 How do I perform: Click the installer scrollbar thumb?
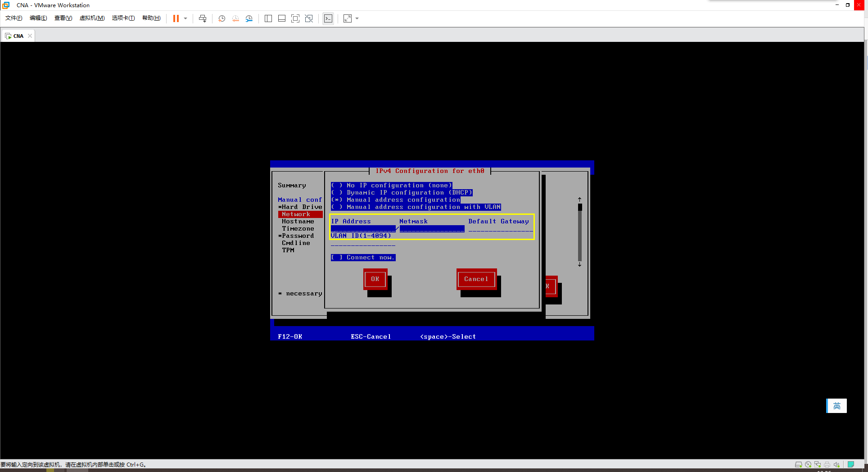[x=580, y=207]
